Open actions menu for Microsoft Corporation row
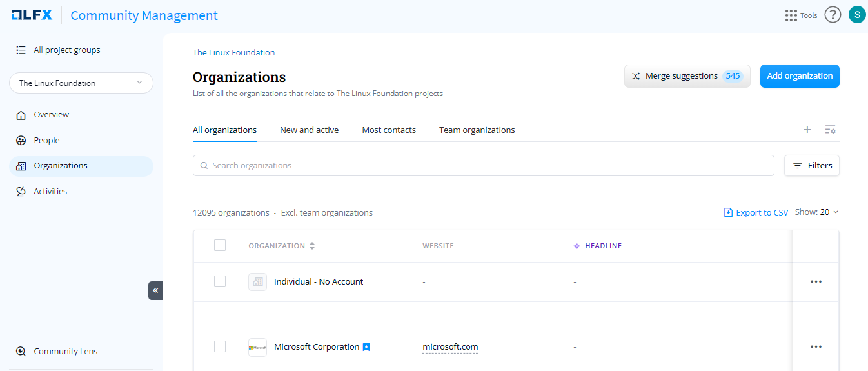Viewport: 868px width, 371px height. (x=816, y=346)
